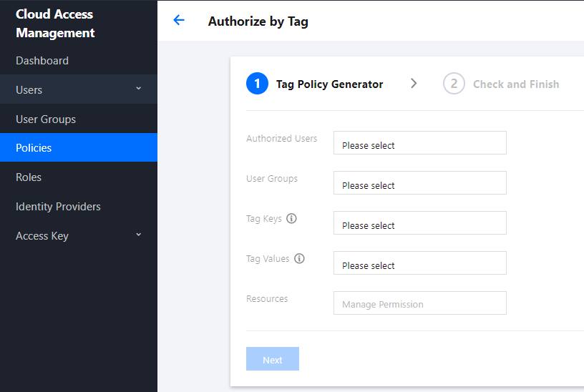
Task: Open the Authorized Users dropdown
Action: point(419,143)
